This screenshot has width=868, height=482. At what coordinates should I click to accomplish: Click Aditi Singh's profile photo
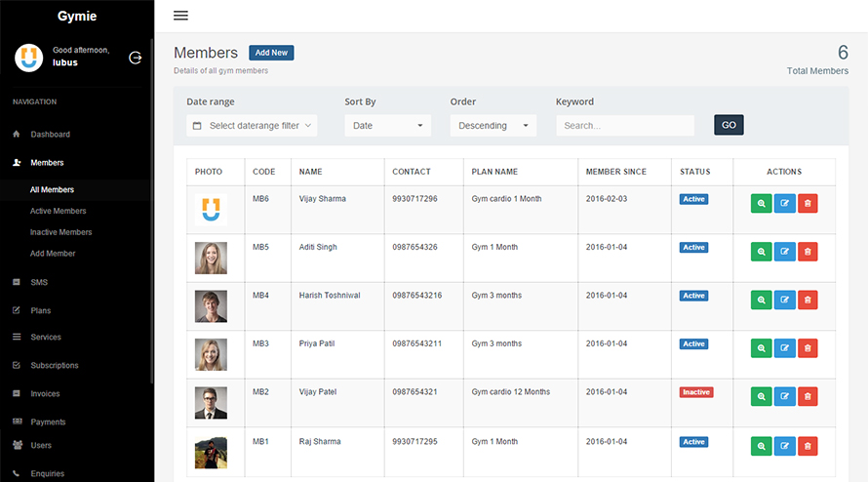(x=211, y=258)
